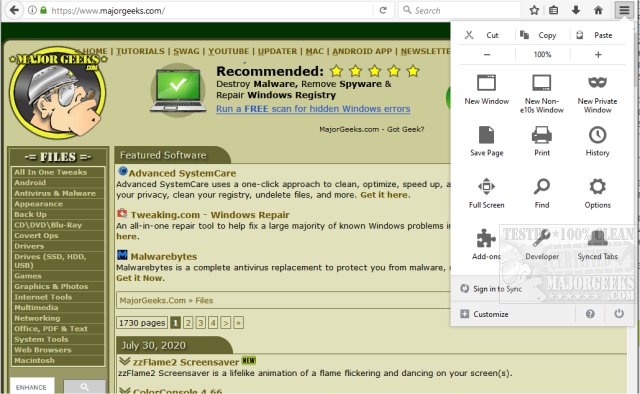Screen dimensions: 640x394
Task: Open site identity info icon
Action: [x=32, y=10]
